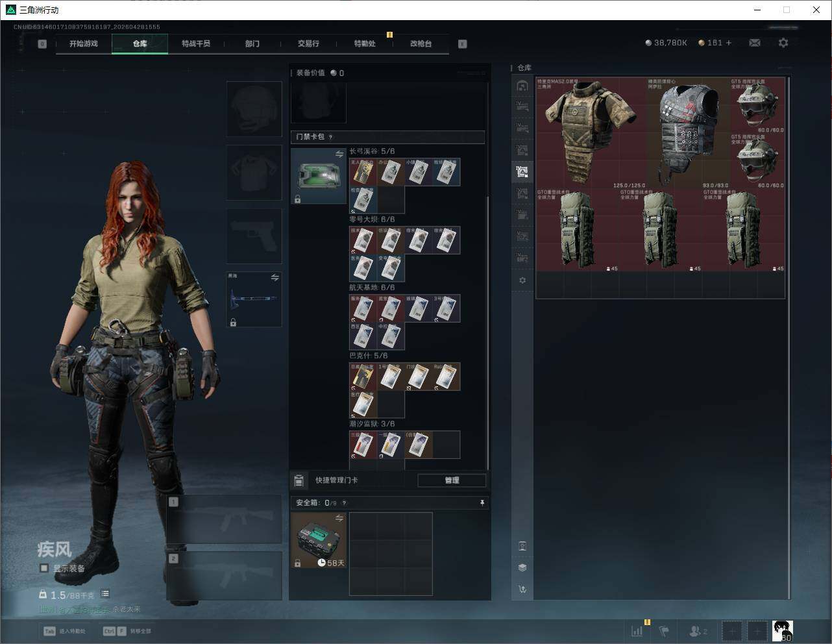Viewport: 832px width, 644px height.
Task: Add more of the 161 currency
Action: [729, 43]
